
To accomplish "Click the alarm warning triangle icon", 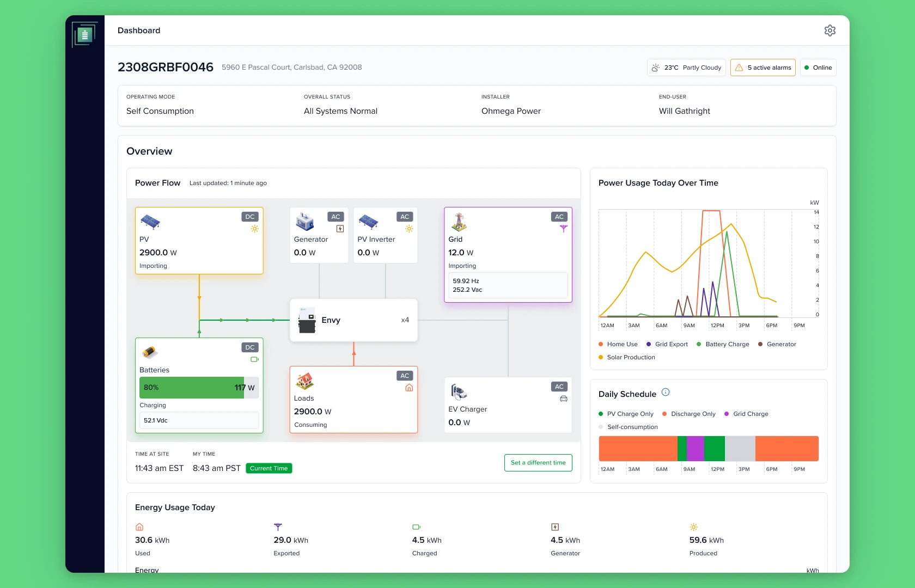I will coord(739,68).
